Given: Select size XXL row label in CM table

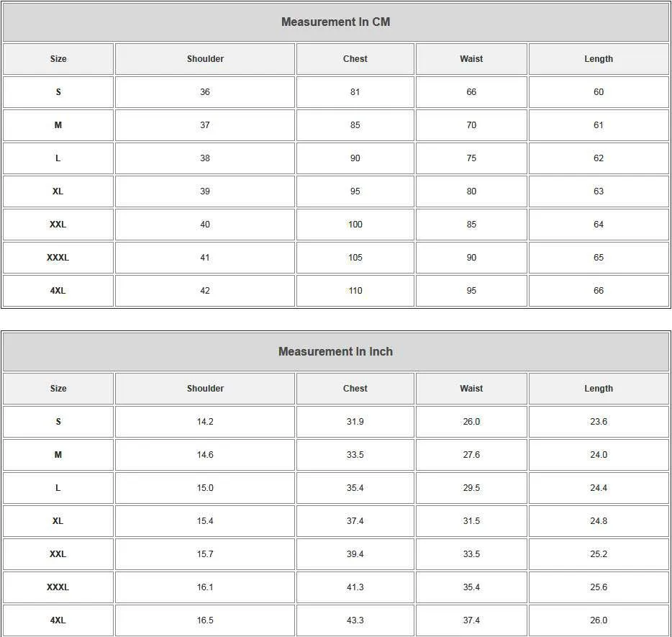Looking at the screenshot, I should tap(58, 225).
